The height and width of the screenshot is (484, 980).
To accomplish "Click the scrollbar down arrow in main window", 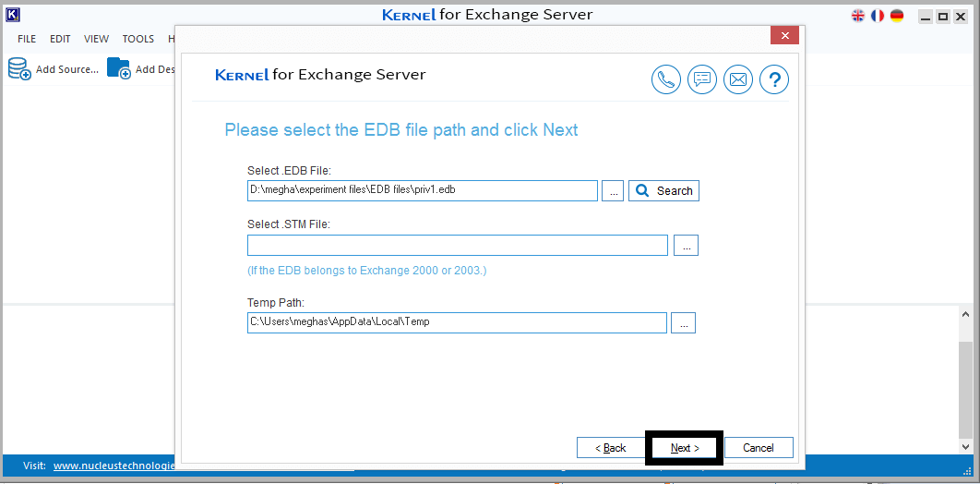I will (x=966, y=445).
